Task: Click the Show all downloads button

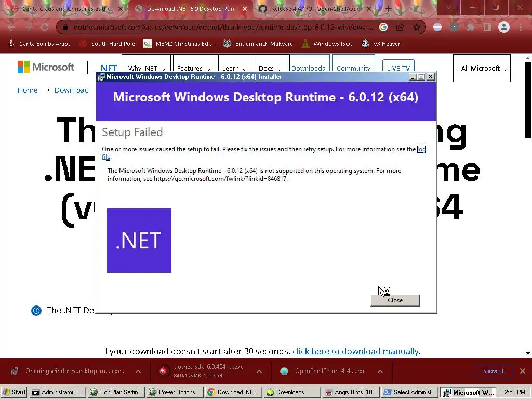Action: coord(494,371)
